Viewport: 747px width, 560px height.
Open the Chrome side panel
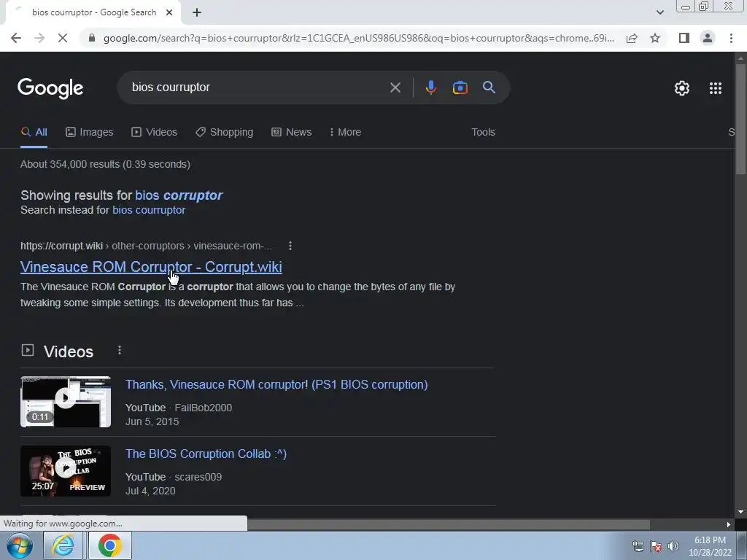684,38
